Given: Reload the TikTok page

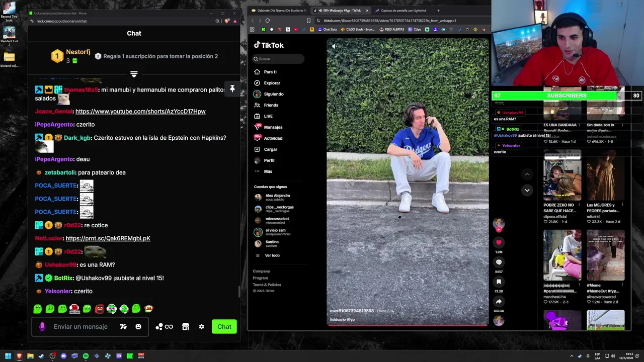Looking at the screenshot, I should coord(268,21).
